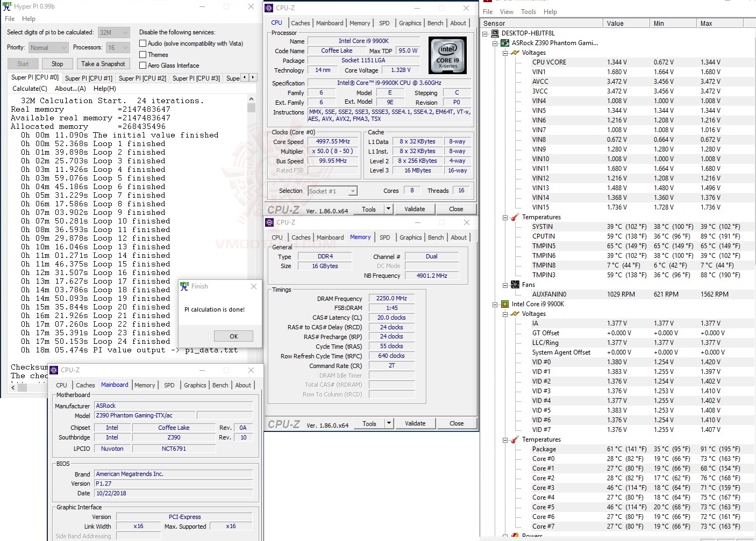Click the Intel Core i9 9900K chip icon
This screenshot has width=756, height=541.
coord(505,304)
